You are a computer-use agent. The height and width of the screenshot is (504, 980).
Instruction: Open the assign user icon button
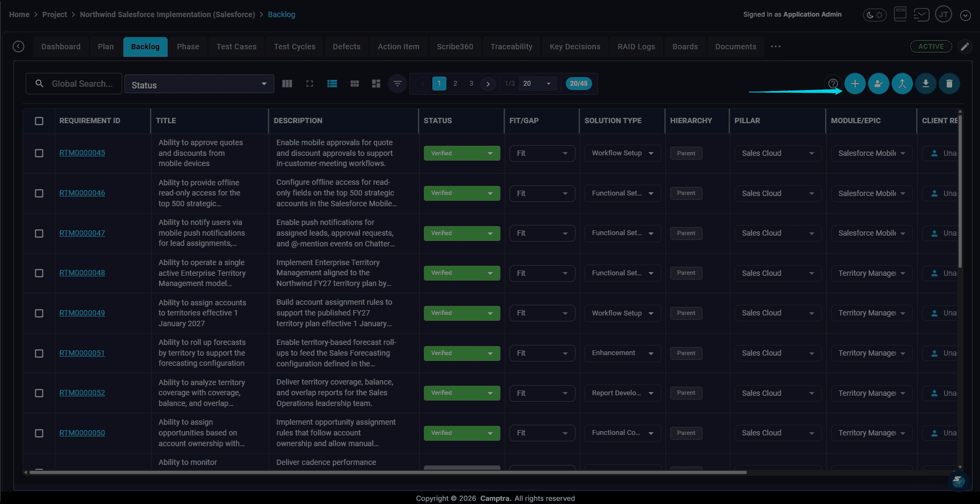tap(878, 84)
